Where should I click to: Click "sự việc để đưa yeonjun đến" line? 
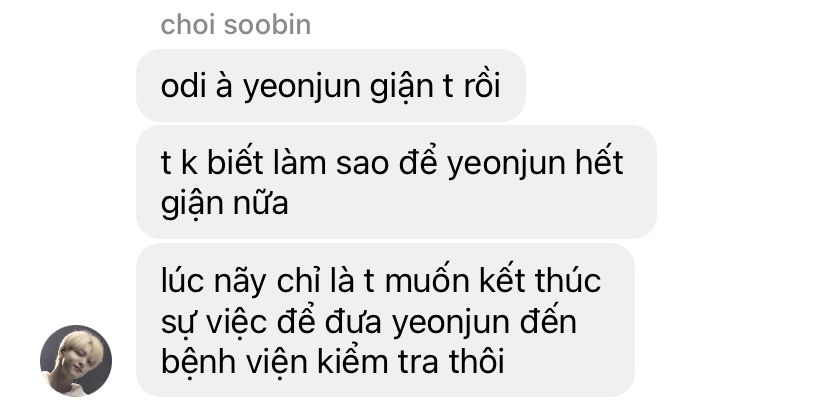[x=369, y=322]
